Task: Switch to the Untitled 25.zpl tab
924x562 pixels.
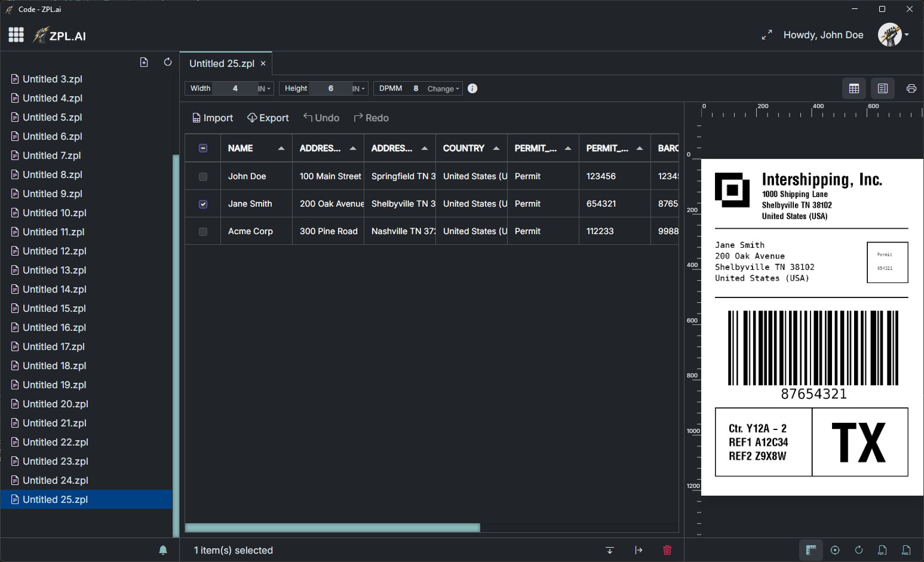Action: pos(221,63)
